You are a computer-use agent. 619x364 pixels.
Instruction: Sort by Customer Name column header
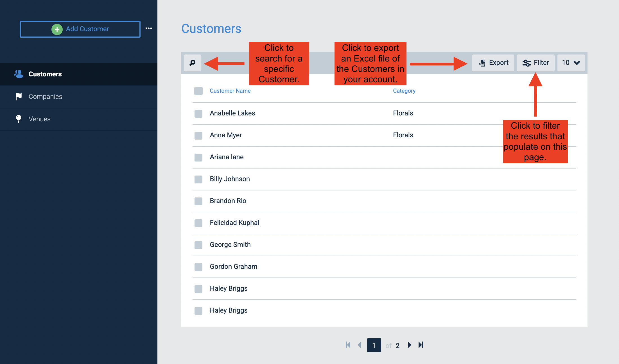pos(230,91)
